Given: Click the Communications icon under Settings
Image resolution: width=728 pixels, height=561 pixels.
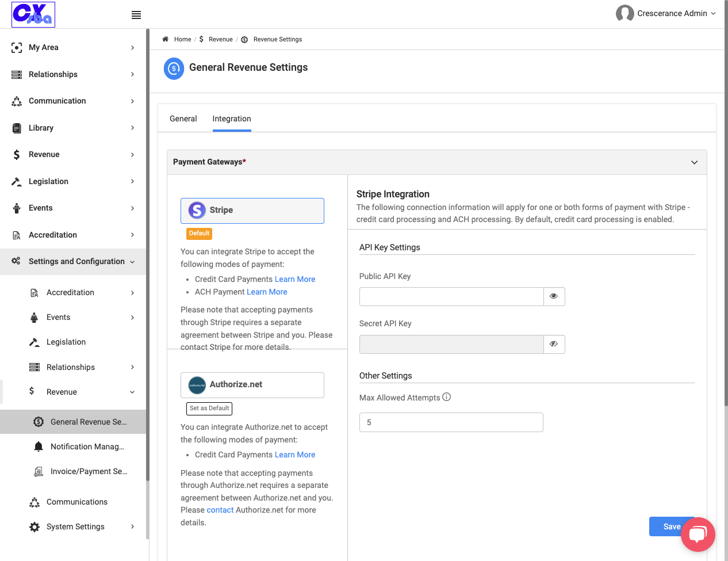Looking at the screenshot, I should point(35,502).
